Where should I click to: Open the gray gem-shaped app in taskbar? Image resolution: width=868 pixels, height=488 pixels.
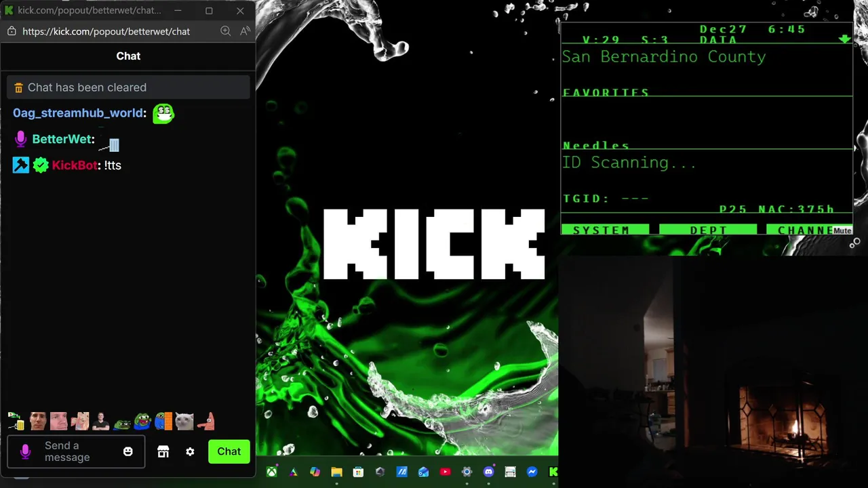click(x=380, y=472)
